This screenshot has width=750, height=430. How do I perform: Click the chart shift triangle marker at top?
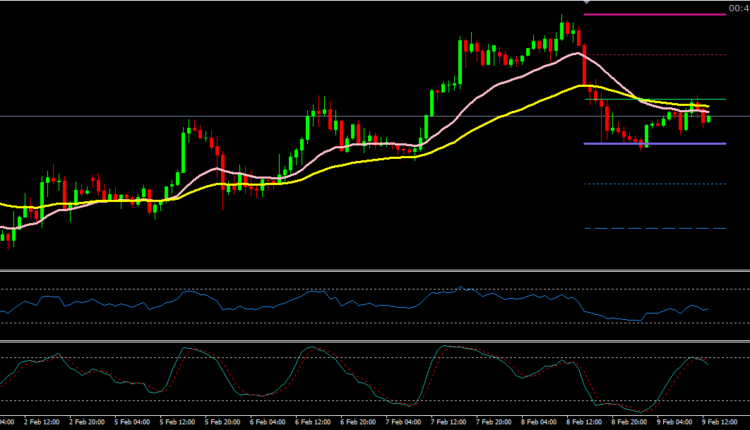tap(585, 4)
